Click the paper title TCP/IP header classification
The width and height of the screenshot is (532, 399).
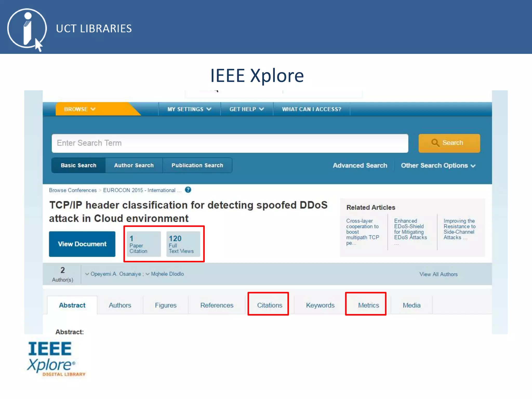pos(188,212)
